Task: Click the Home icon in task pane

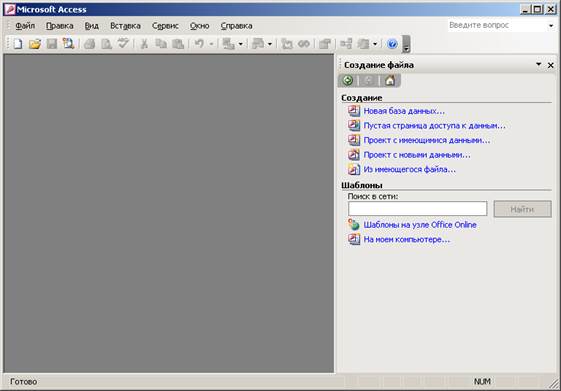Action: pos(390,80)
